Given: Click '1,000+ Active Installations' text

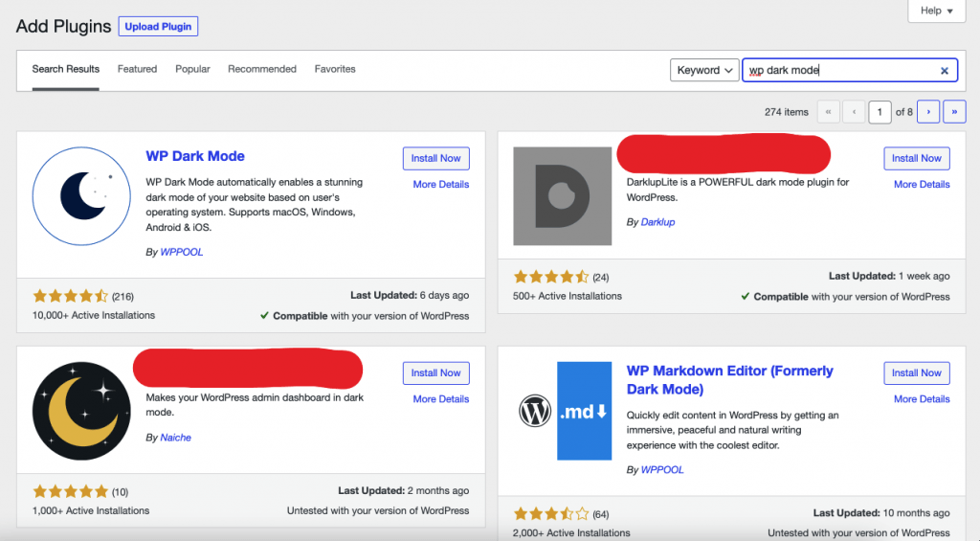Looking at the screenshot, I should coord(91,510).
